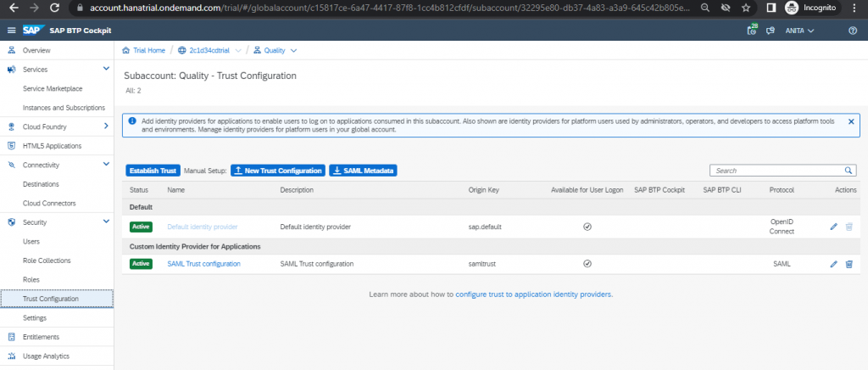The height and width of the screenshot is (370, 868).
Task: Edit the Default identity provider row
Action: pyautogui.click(x=834, y=227)
